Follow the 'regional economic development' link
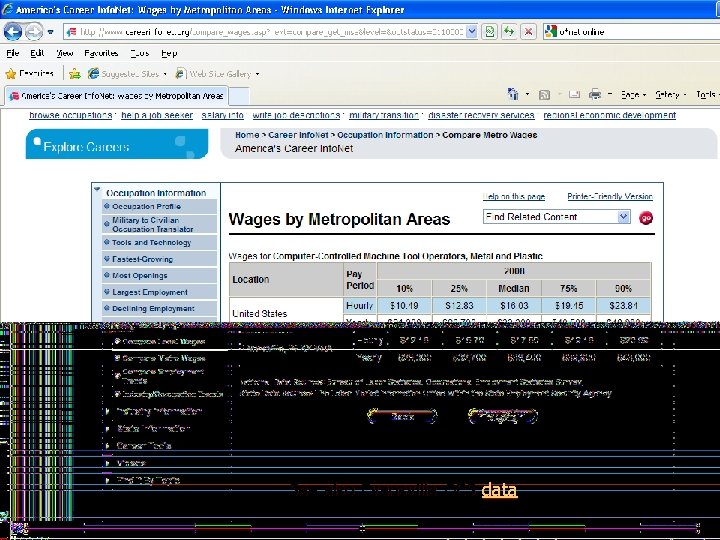The width and height of the screenshot is (720, 540). coord(609,115)
